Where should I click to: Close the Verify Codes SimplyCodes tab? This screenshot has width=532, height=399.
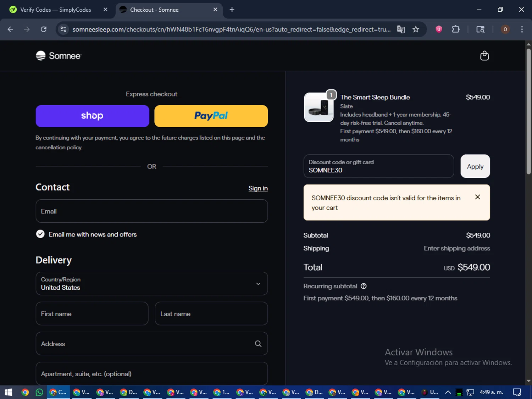105,10
